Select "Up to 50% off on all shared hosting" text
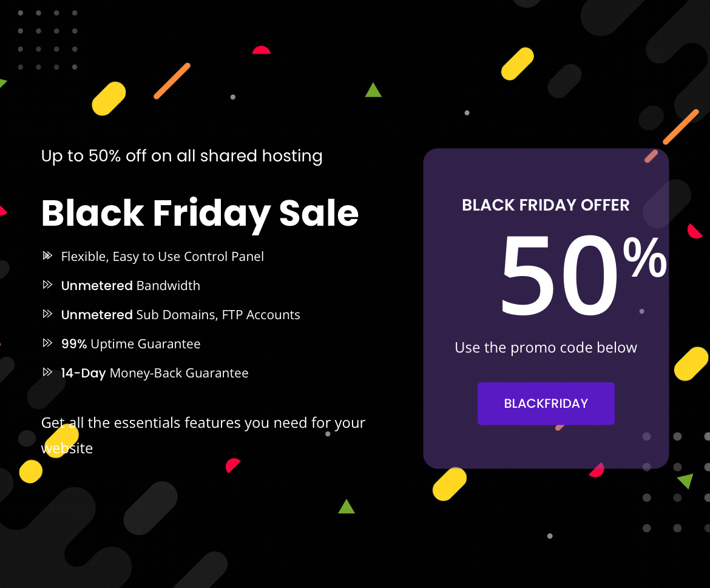This screenshot has height=588, width=710. 181,156
